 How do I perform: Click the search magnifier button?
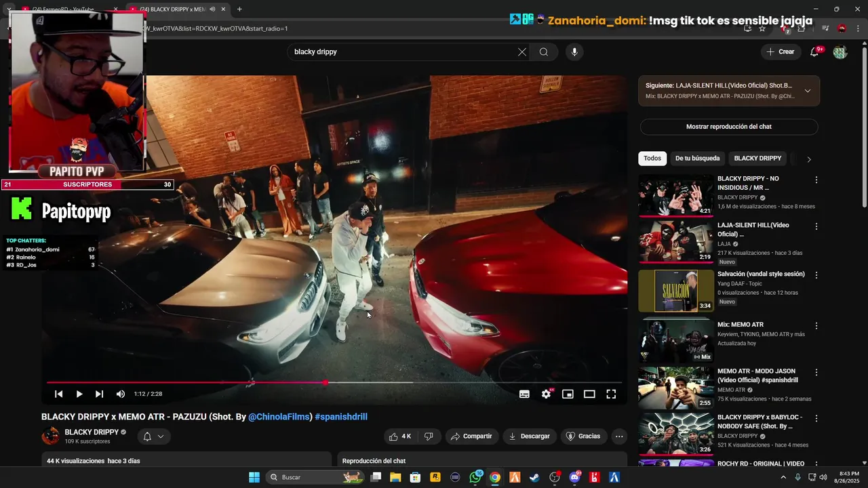[x=544, y=52]
